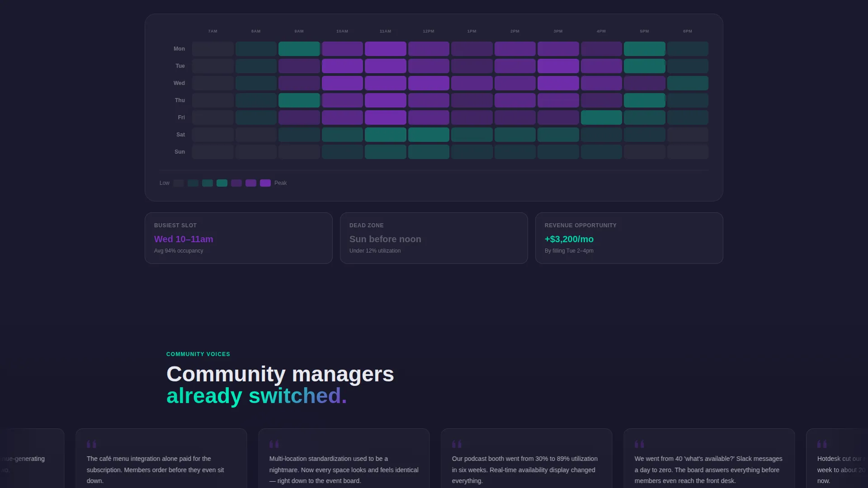Image resolution: width=868 pixels, height=488 pixels.
Task: Select the Thu 5PM heatmap cell
Action: [x=645, y=100]
